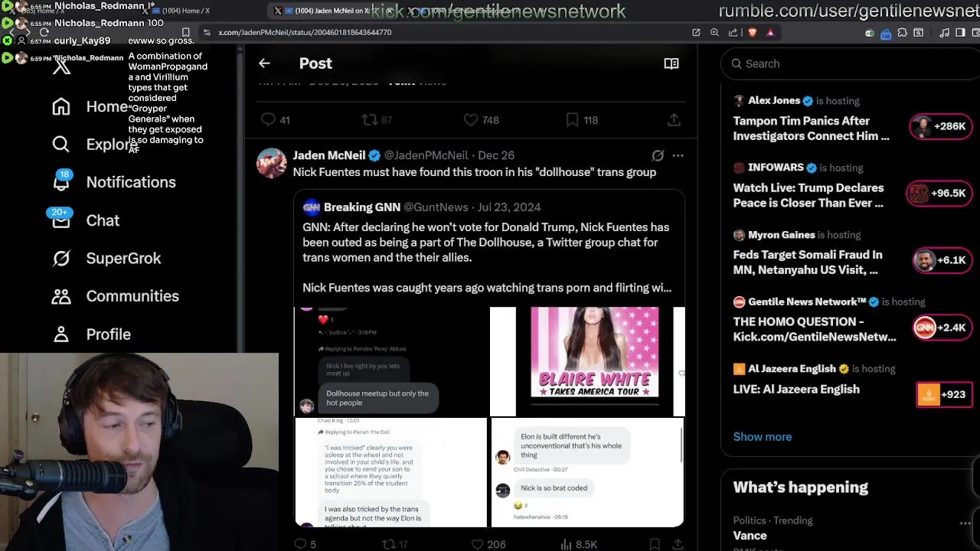The width and height of the screenshot is (980, 551).
Task: Click the X logo in sidebar
Action: click(61, 67)
